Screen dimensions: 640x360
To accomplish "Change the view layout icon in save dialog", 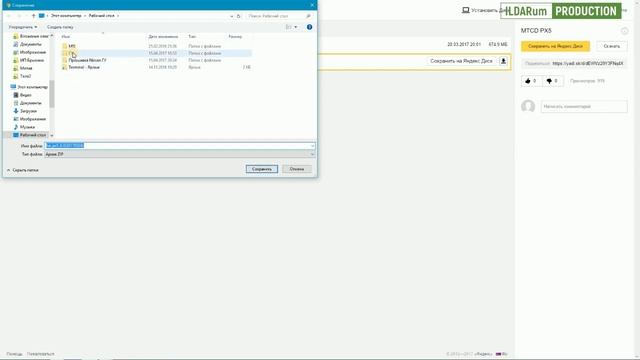I will pos(289,27).
